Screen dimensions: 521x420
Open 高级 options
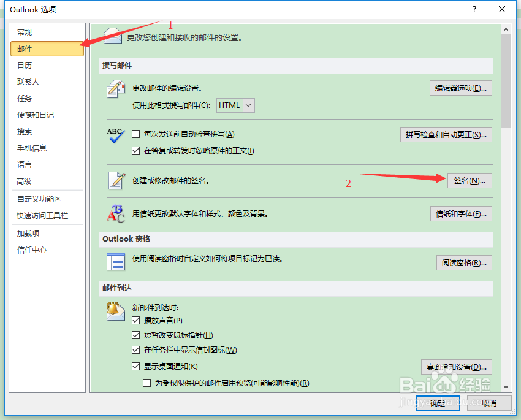pos(47,181)
